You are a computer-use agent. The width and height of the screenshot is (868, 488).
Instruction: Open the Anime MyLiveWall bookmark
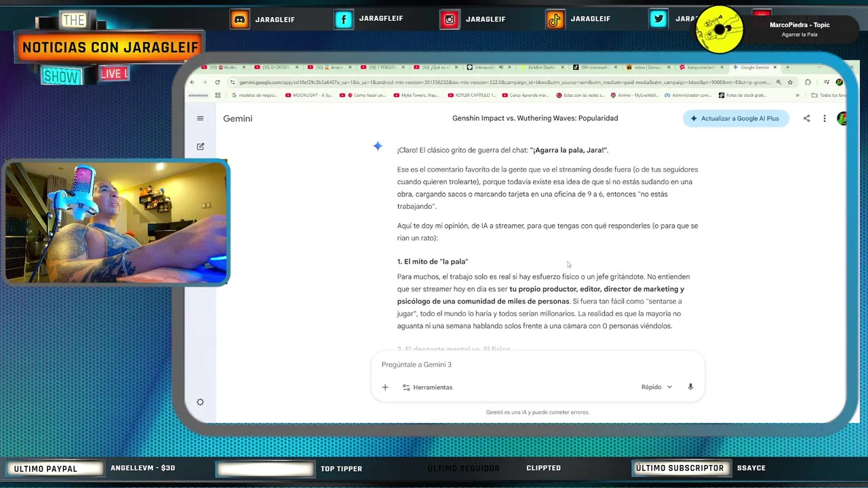[634, 95]
